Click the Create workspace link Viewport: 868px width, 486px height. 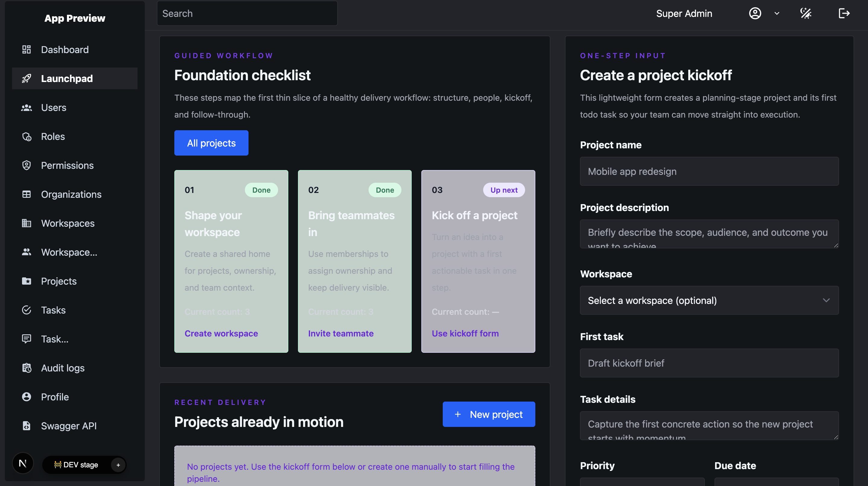[x=221, y=333]
